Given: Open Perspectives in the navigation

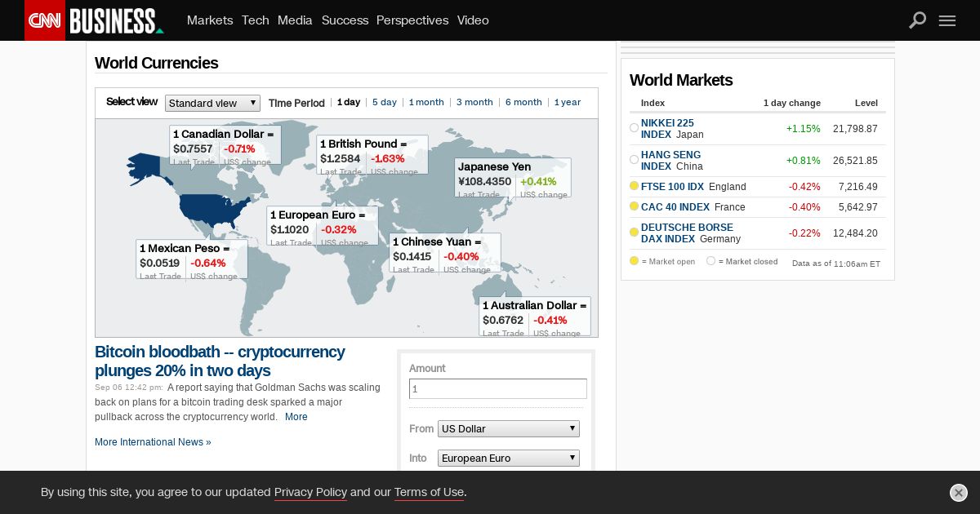Looking at the screenshot, I should pyautogui.click(x=412, y=20).
